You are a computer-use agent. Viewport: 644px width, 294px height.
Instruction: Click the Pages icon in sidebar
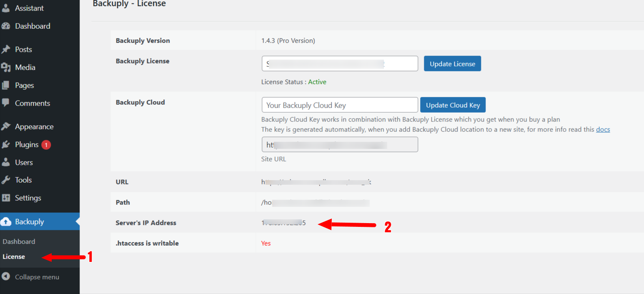6,85
